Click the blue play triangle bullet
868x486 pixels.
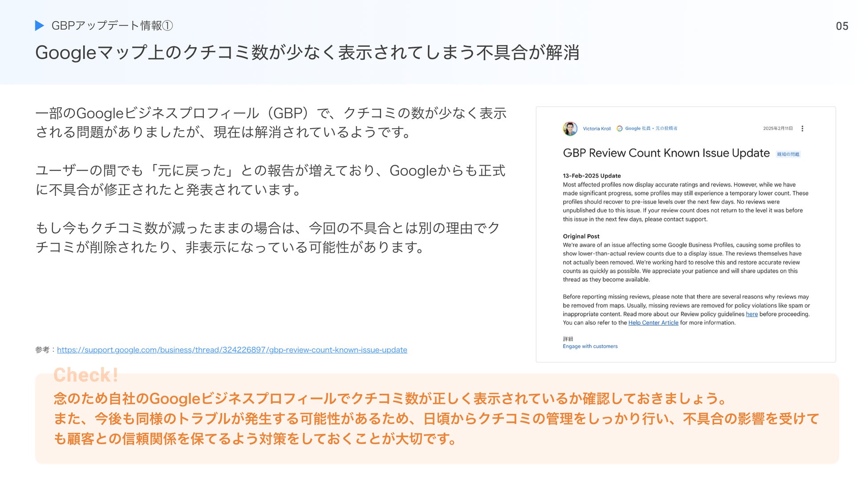pyautogui.click(x=40, y=26)
